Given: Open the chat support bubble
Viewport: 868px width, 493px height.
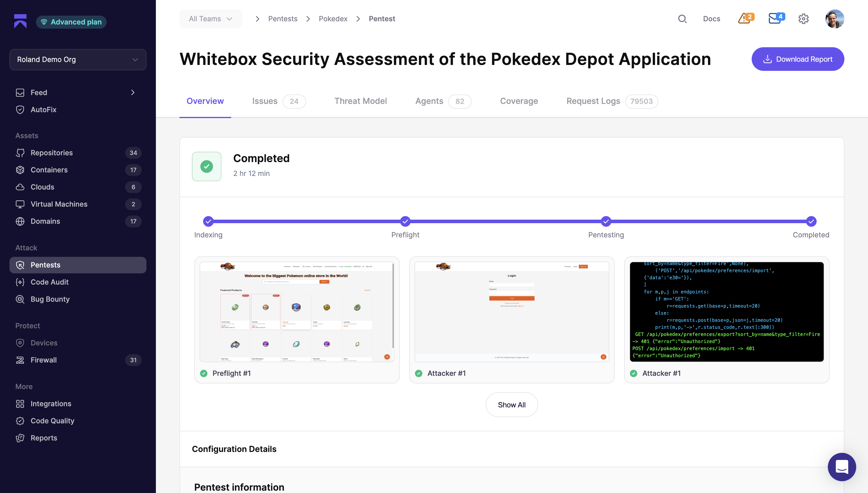Looking at the screenshot, I should [x=842, y=467].
